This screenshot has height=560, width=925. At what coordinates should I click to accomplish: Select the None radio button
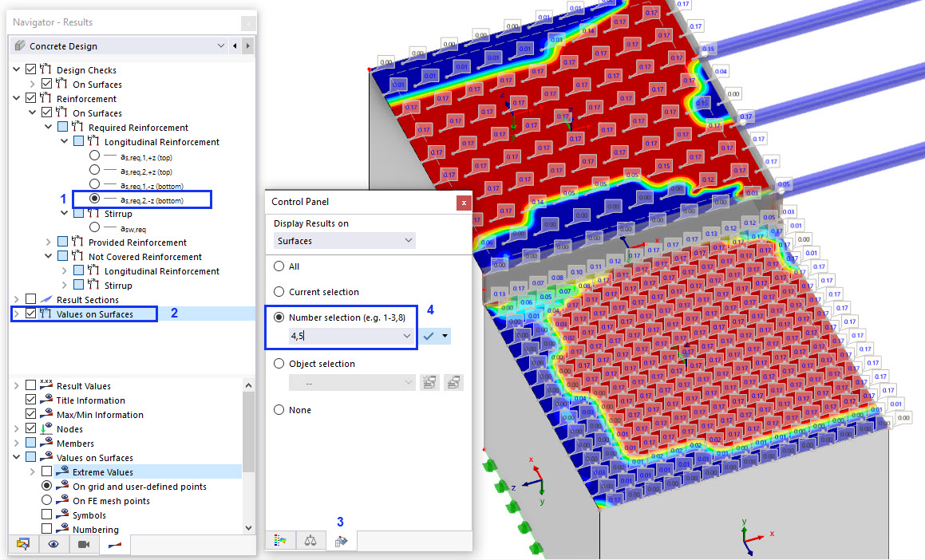(279, 409)
